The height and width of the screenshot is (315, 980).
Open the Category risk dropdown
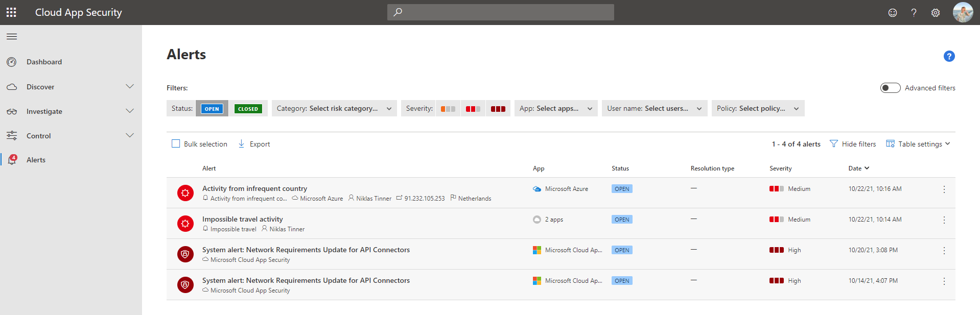(x=334, y=108)
